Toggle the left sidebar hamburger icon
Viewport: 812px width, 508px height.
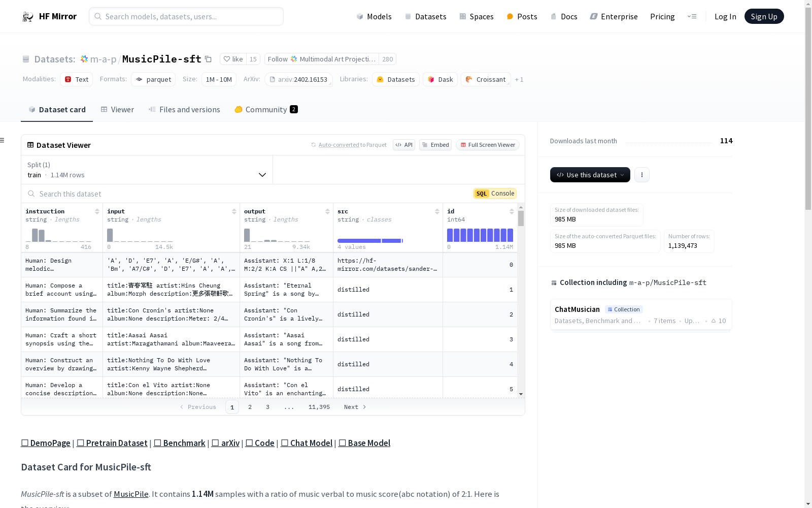2,140
